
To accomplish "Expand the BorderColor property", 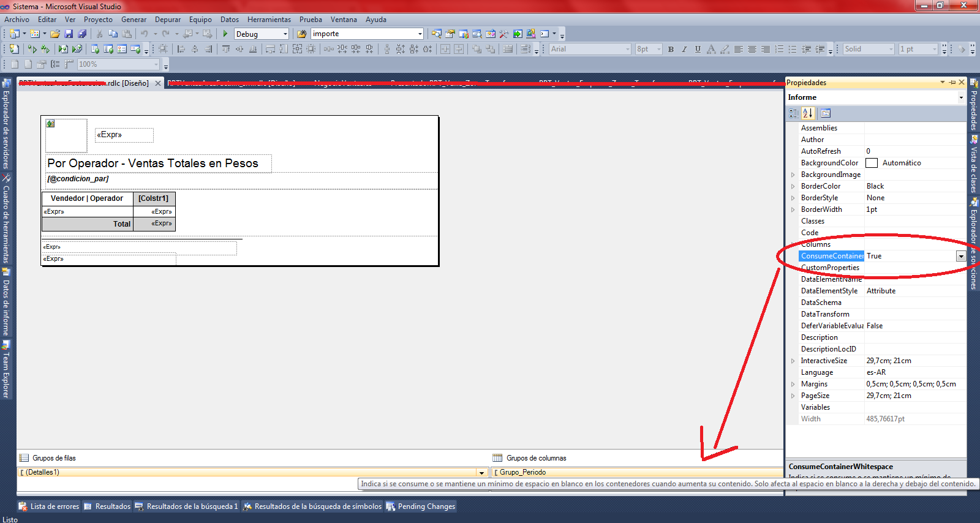I will pos(793,186).
